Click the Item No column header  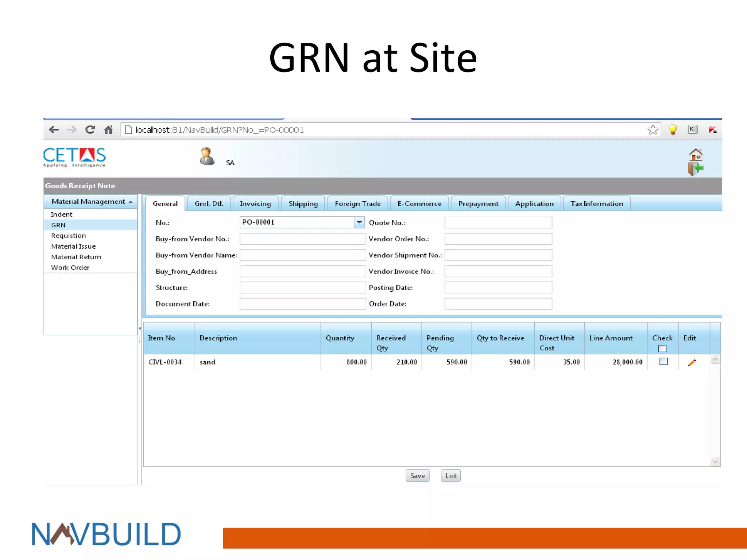[169, 338]
